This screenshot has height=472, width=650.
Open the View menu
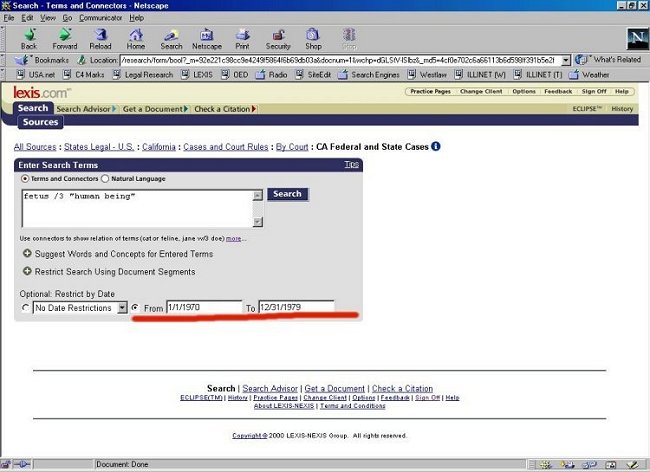tap(48, 18)
